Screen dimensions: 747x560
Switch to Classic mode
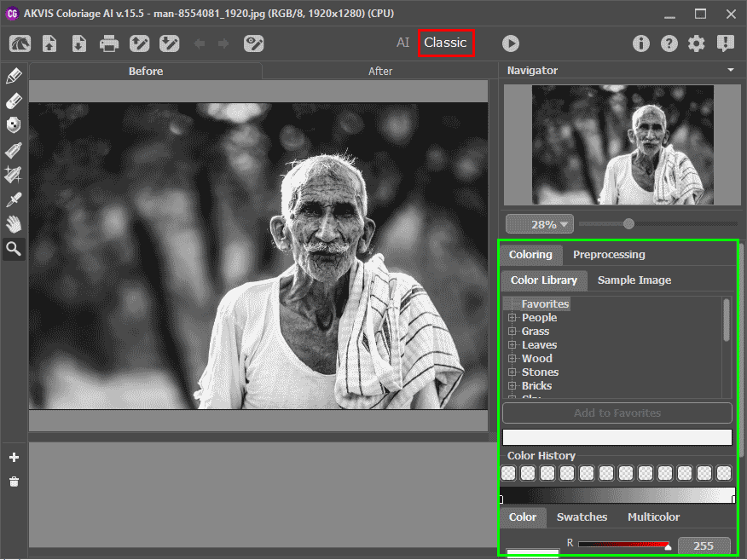click(x=445, y=43)
